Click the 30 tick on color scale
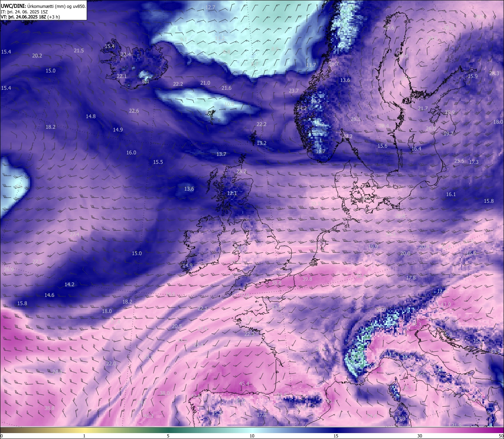 [420, 436]
